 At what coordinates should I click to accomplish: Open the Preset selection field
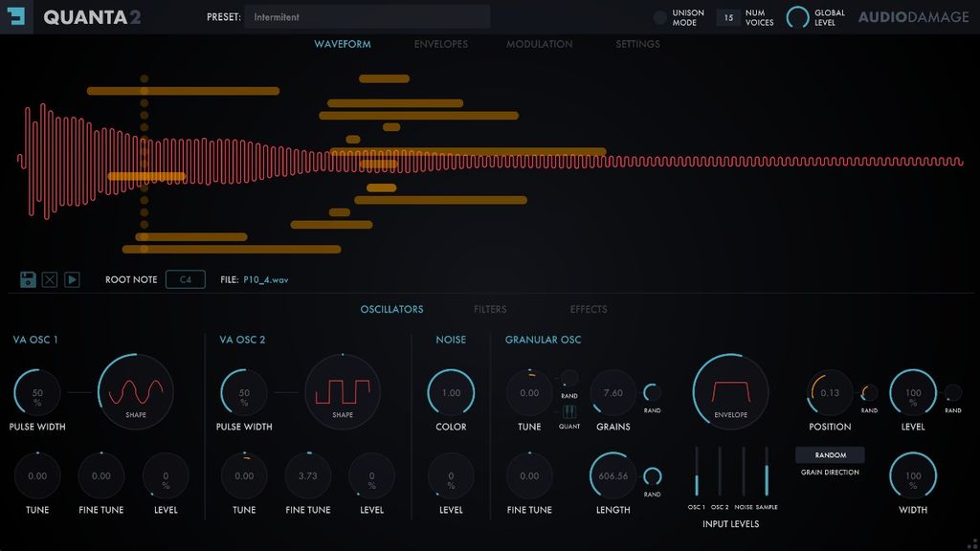pyautogui.click(x=367, y=16)
